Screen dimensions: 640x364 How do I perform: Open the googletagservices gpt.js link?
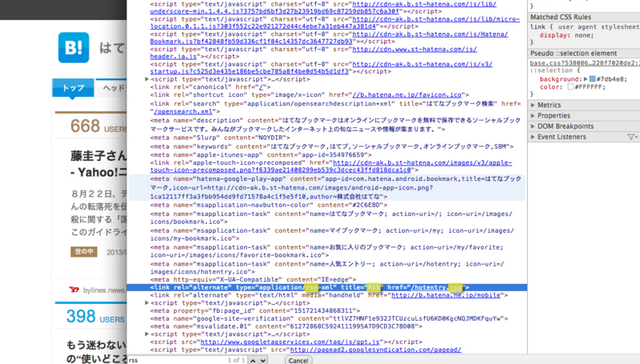(x=290, y=342)
